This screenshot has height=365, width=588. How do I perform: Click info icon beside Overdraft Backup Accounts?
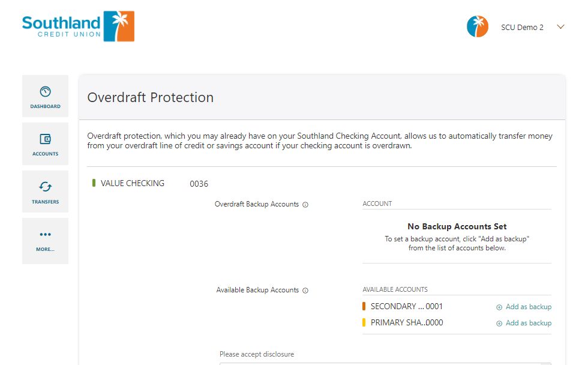[x=305, y=205]
